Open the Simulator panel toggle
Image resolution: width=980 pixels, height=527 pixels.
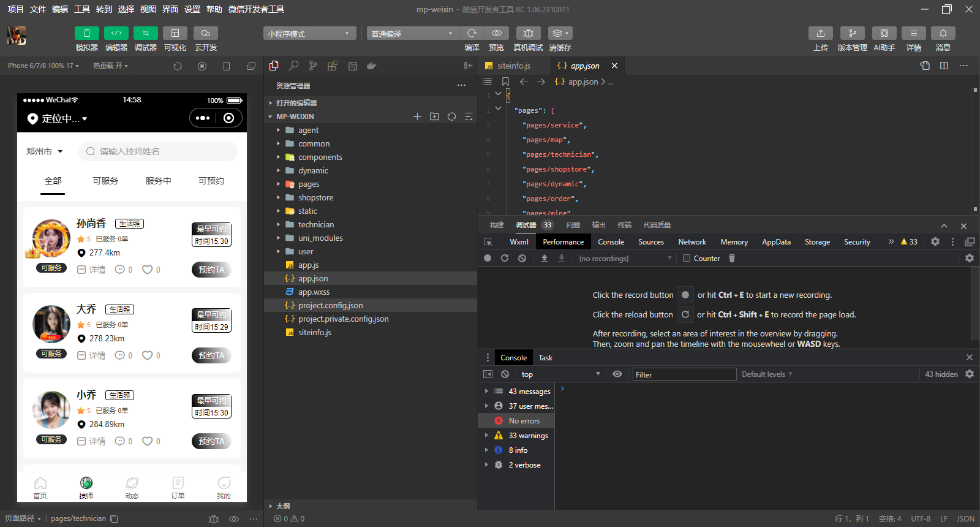86,33
